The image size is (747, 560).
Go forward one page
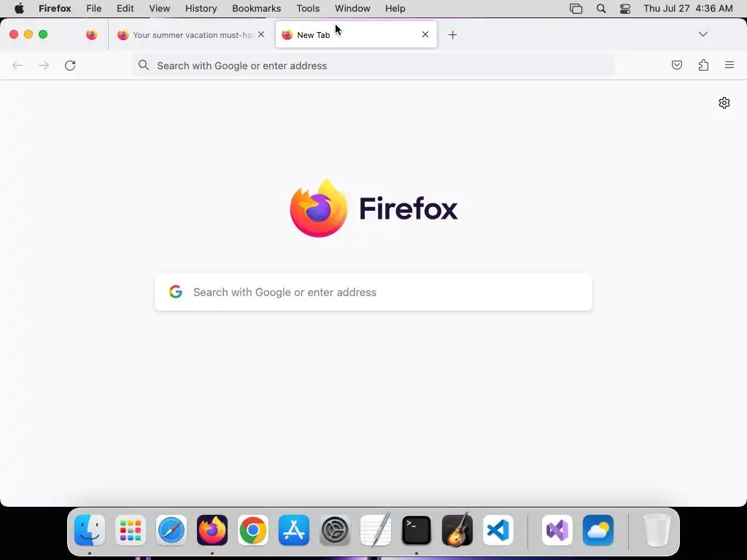[x=44, y=65]
